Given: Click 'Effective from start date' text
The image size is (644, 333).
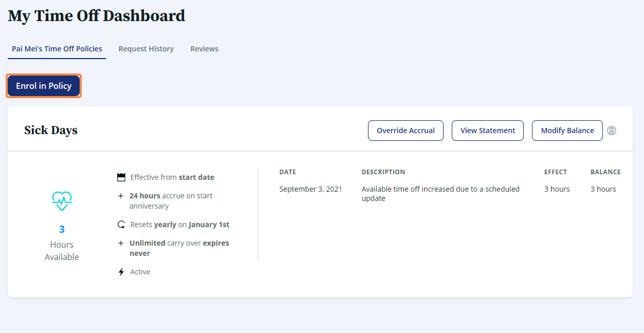Looking at the screenshot, I should click(172, 177).
